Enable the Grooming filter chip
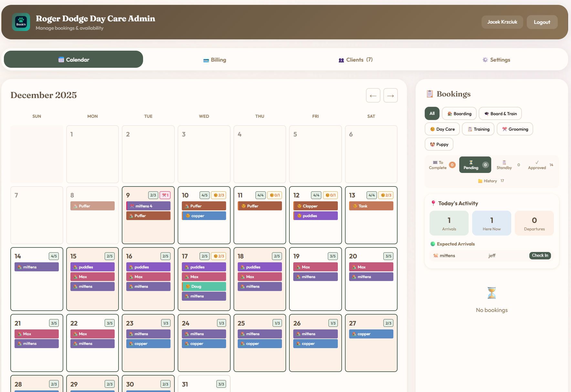Screen dimensions: 571x392 [514, 129]
